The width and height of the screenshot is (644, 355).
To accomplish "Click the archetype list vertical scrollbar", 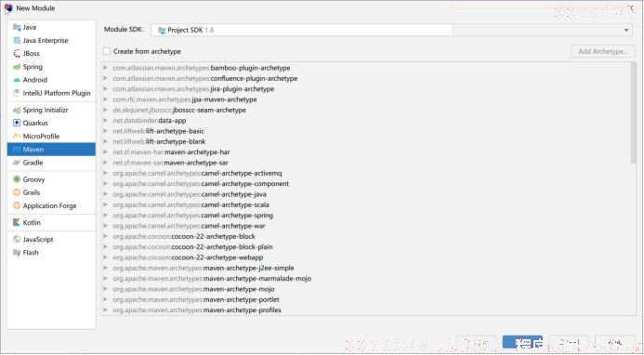I will pyautogui.click(x=634, y=112).
